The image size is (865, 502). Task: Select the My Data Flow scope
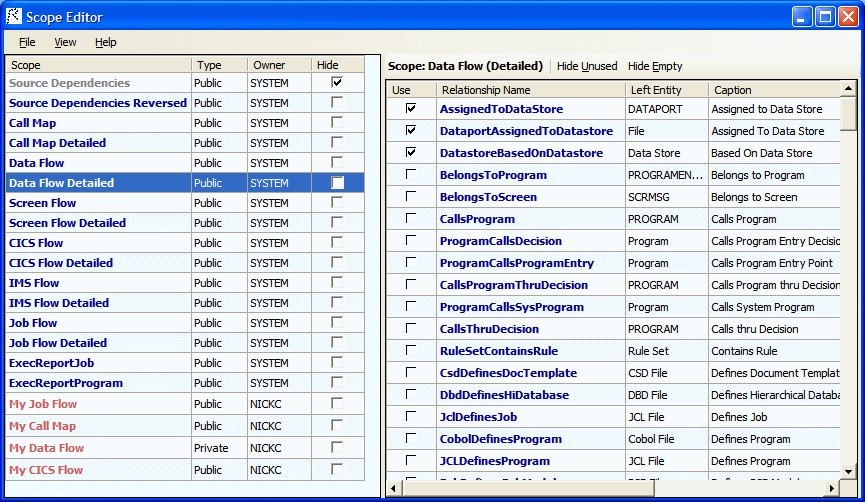(x=46, y=448)
